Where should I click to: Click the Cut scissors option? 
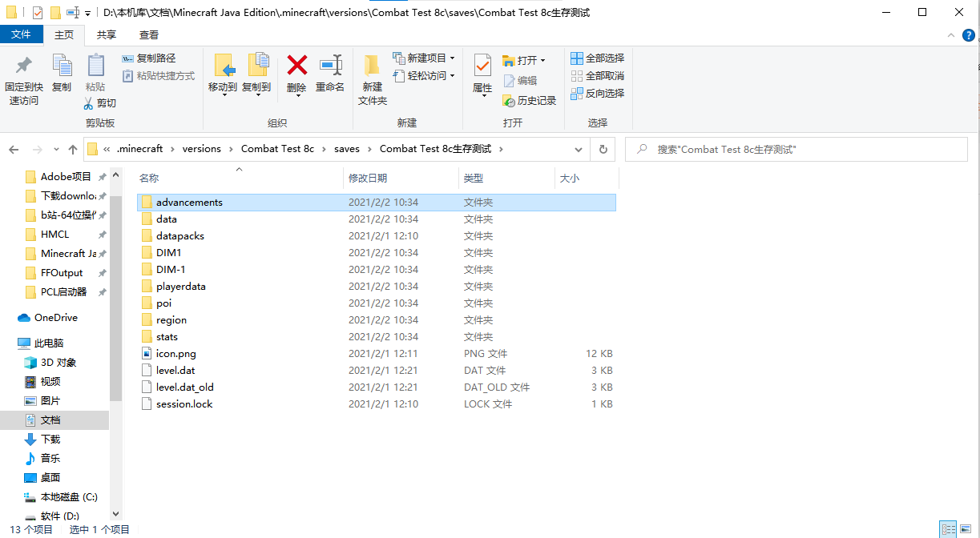pos(100,103)
